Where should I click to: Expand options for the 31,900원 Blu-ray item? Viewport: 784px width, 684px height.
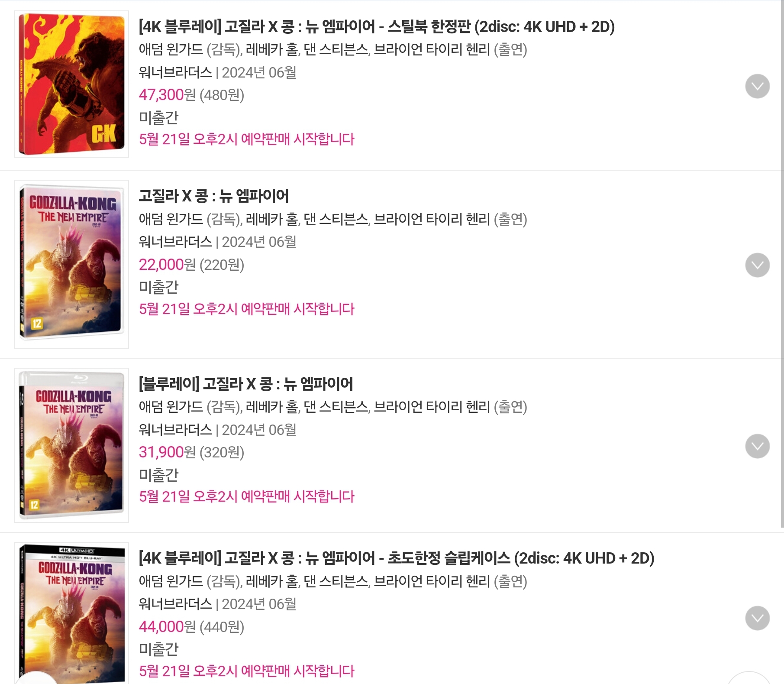(x=757, y=446)
